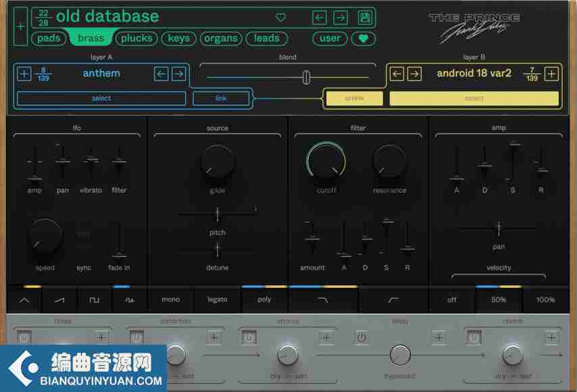Viewport: 577px width, 392px height.
Task: Enable LFO sync
Action: point(84,239)
